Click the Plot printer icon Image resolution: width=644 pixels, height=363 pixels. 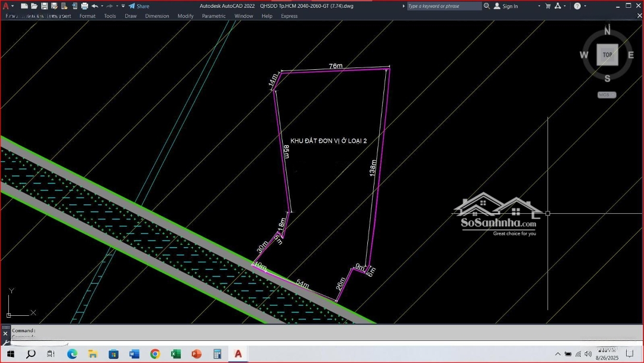pyautogui.click(x=85, y=6)
